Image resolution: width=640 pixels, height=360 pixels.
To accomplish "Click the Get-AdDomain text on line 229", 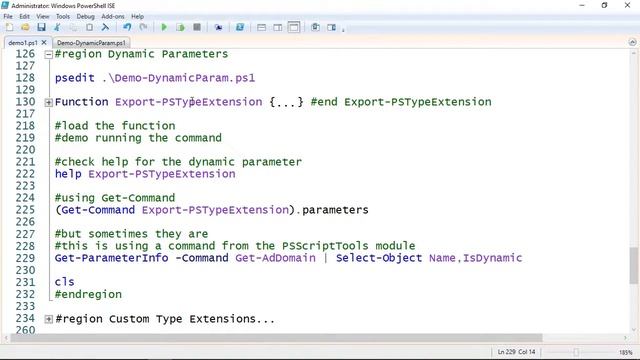I will (276, 258).
